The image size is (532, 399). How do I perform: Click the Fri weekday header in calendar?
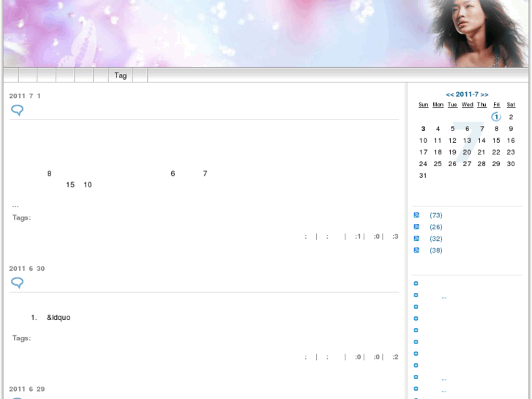[496, 105]
